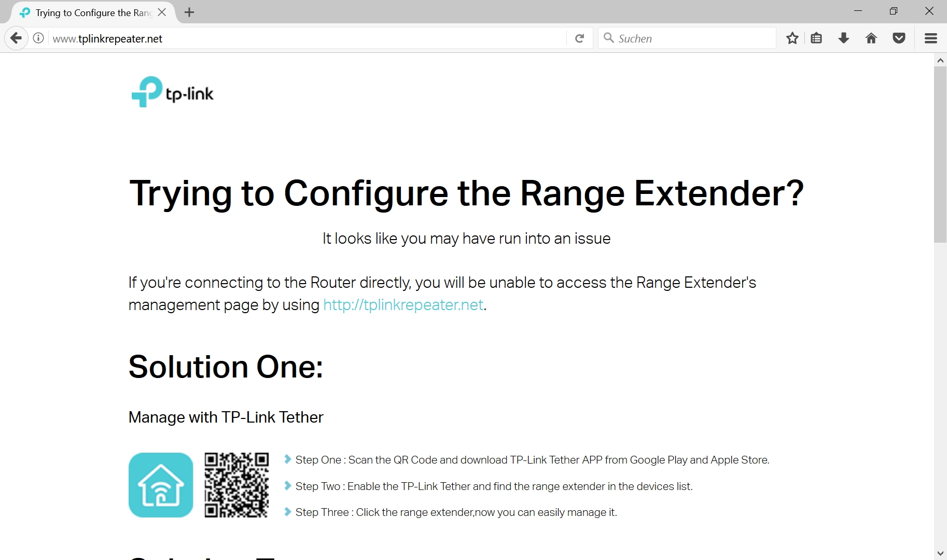Click 'Manage with TP-Link Tether' text
This screenshot has width=947, height=560.
click(x=226, y=417)
